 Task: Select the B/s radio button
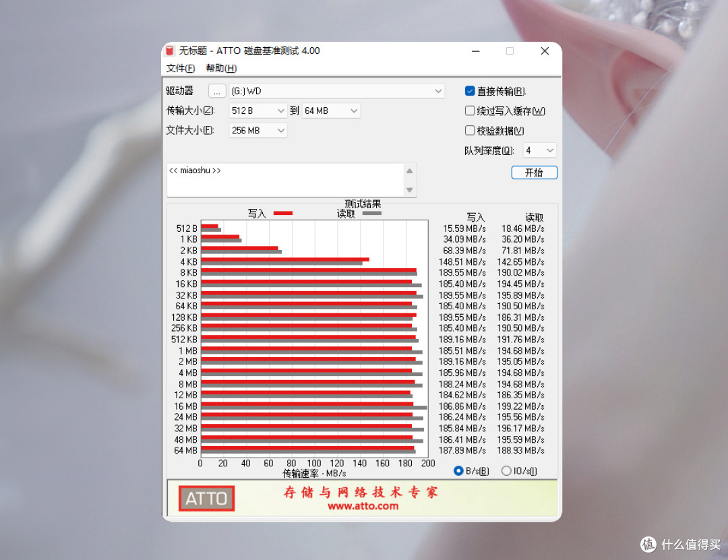coord(458,471)
